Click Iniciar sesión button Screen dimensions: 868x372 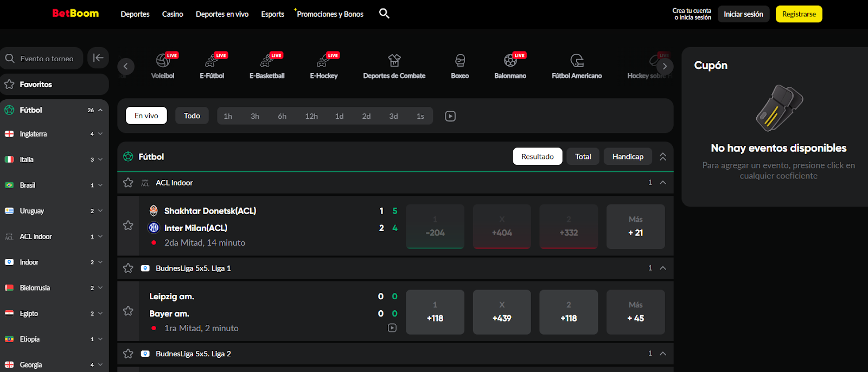tap(743, 14)
